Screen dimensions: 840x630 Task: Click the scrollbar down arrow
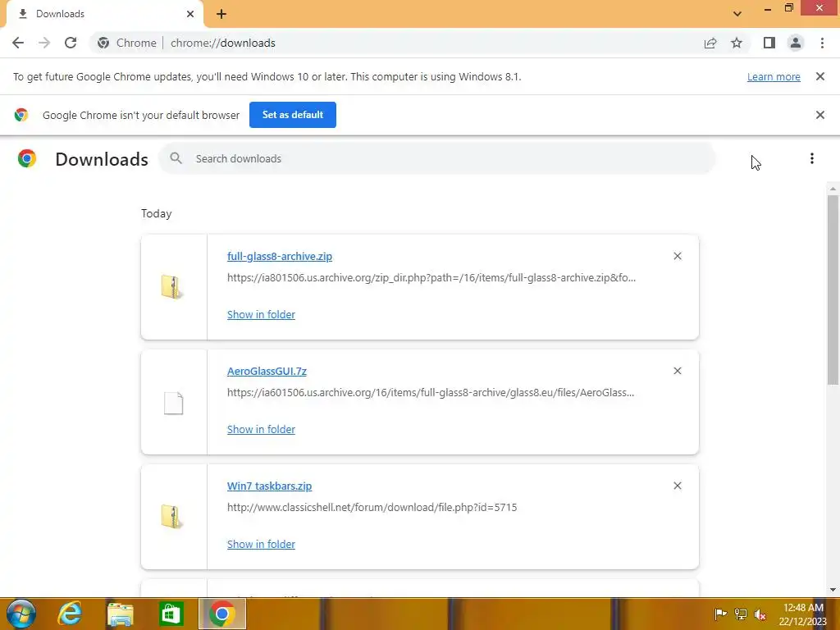(833, 590)
